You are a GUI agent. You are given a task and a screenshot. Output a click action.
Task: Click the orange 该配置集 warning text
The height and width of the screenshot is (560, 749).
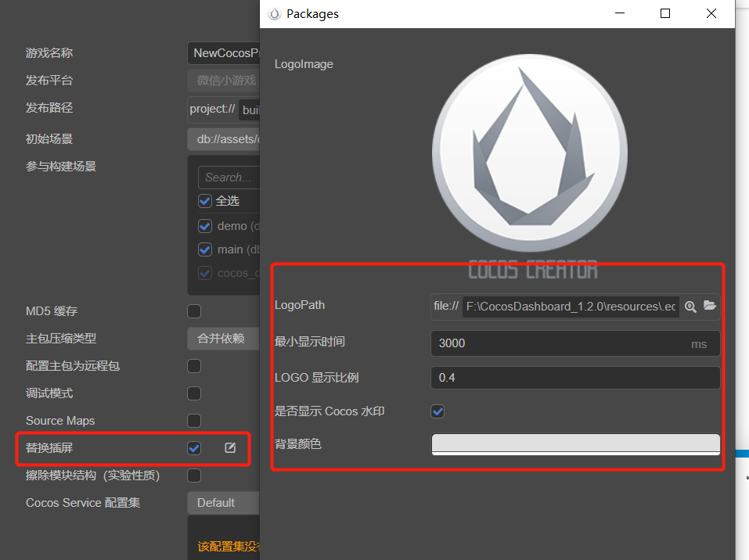229,546
